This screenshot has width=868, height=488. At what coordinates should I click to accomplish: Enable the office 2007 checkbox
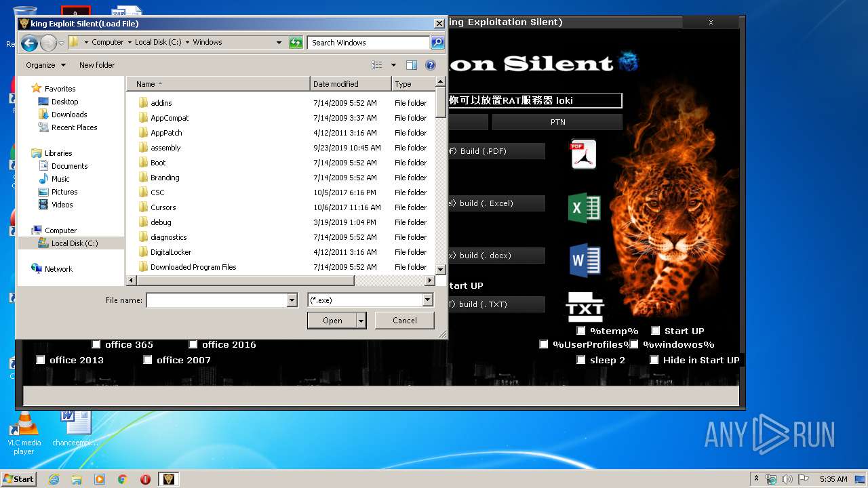[x=148, y=360]
